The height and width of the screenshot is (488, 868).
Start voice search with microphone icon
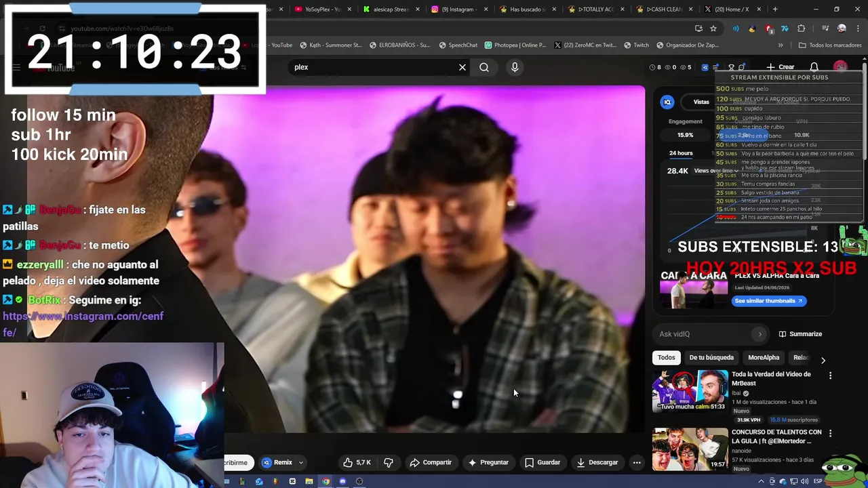point(515,67)
